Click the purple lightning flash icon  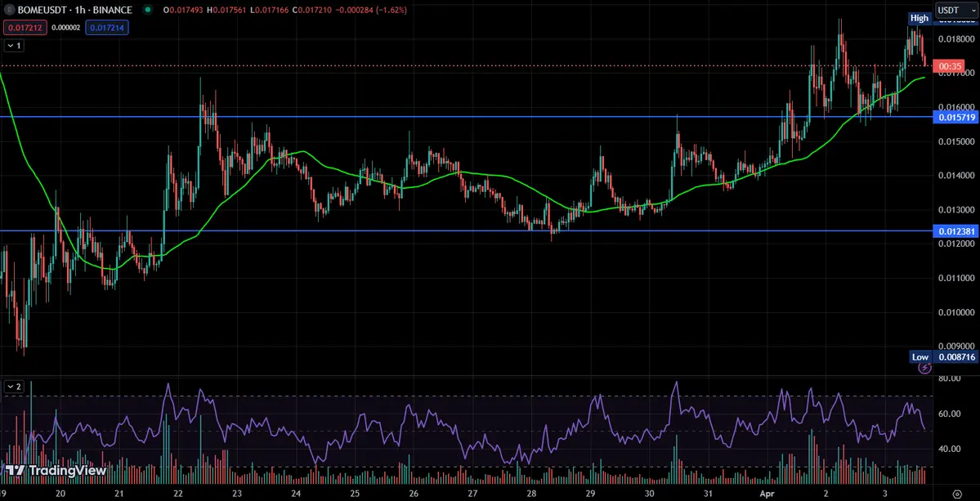tap(925, 368)
